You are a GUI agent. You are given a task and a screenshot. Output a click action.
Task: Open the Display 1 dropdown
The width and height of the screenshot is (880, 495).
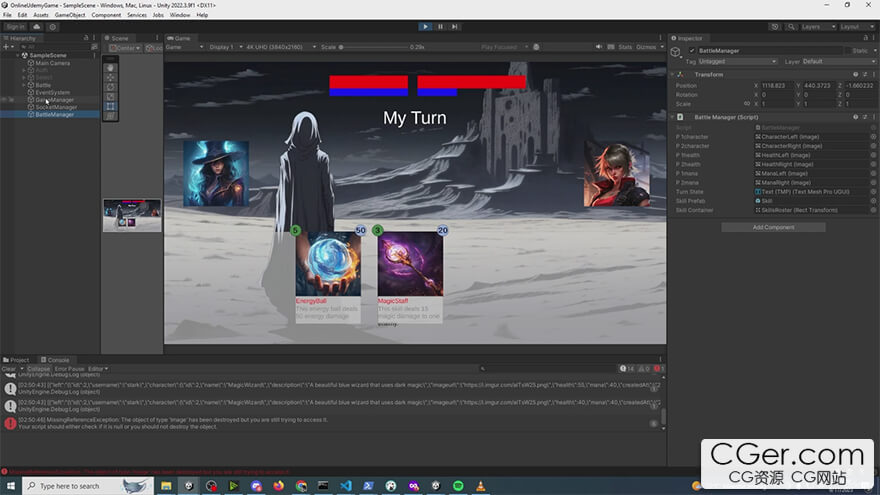tap(226, 47)
